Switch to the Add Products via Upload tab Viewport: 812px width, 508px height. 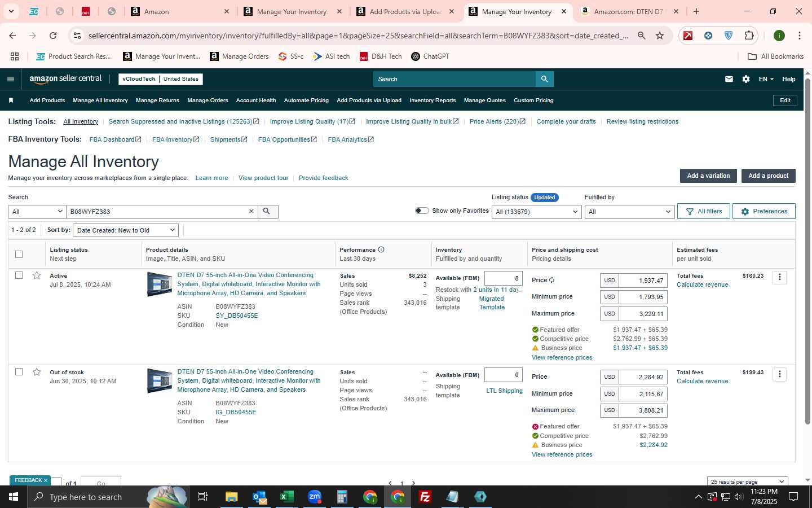pyautogui.click(x=405, y=11)
